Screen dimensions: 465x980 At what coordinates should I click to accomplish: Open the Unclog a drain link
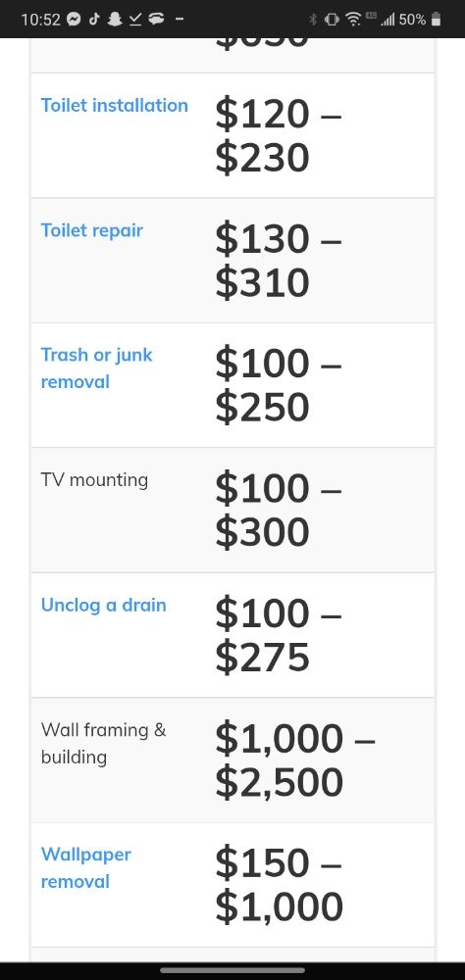[x=104, y=605]
